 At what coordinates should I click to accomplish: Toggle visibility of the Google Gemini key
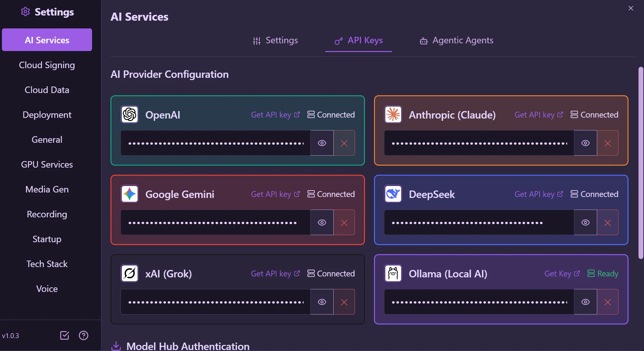pyautogui.click(x=322, y=222)
